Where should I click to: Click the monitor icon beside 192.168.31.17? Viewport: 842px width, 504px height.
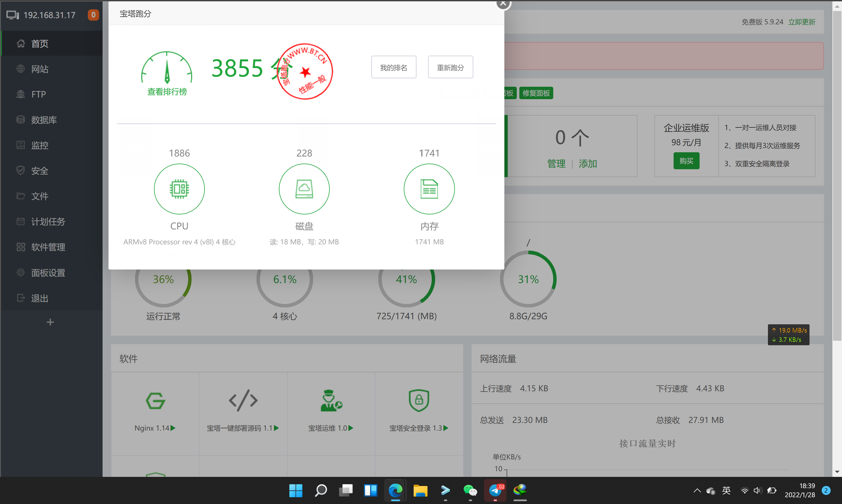[13, 15]
